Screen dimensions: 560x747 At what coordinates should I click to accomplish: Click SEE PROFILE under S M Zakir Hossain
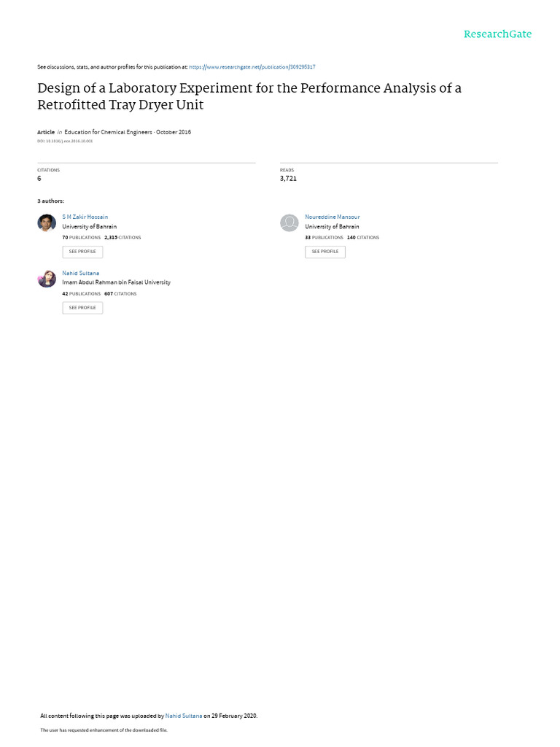click(82, 252)
